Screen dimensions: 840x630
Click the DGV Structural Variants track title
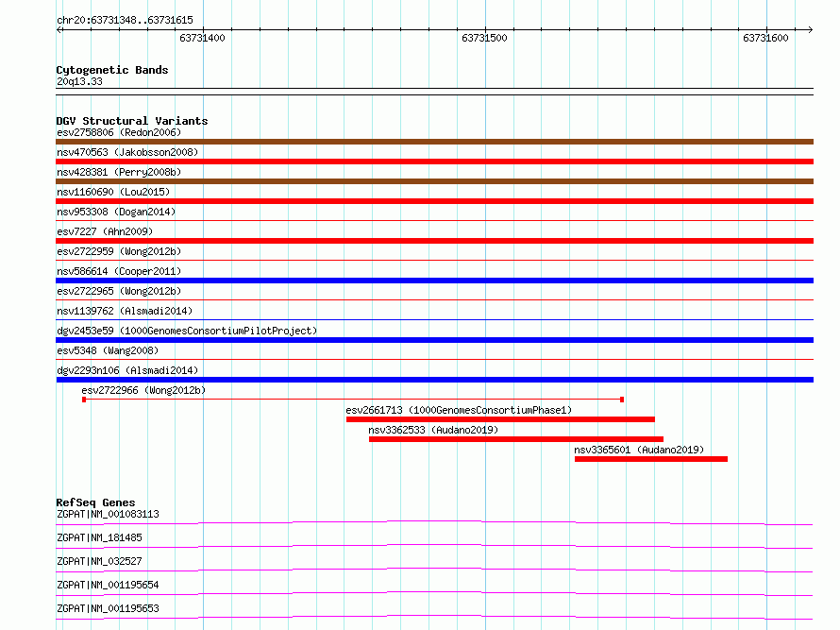132,121
